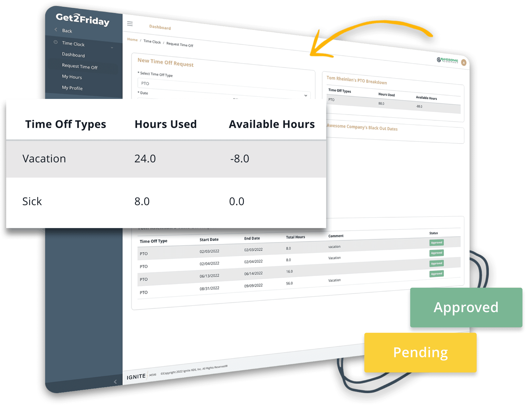Open My Hours in sidebar
Screen dimensions: 532x405
72,77
